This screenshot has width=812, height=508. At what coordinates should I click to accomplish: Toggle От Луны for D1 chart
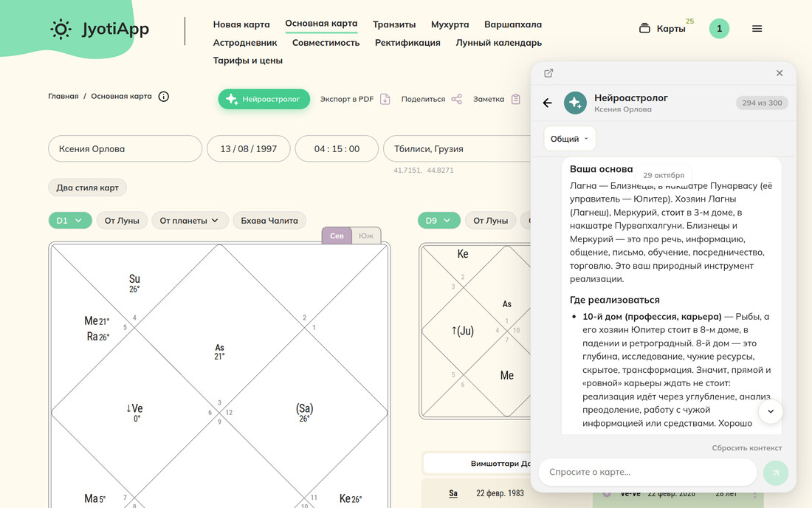click(x=122, y=221)
